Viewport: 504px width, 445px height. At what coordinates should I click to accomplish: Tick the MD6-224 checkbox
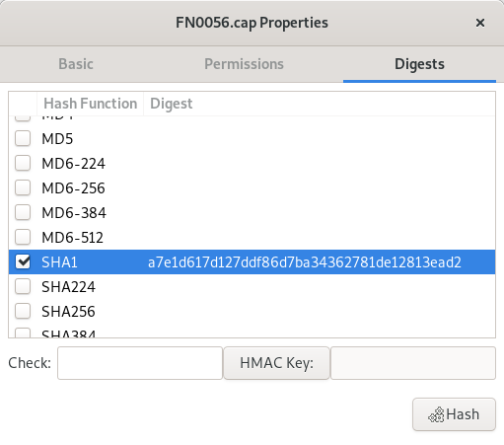click(23, 163)
